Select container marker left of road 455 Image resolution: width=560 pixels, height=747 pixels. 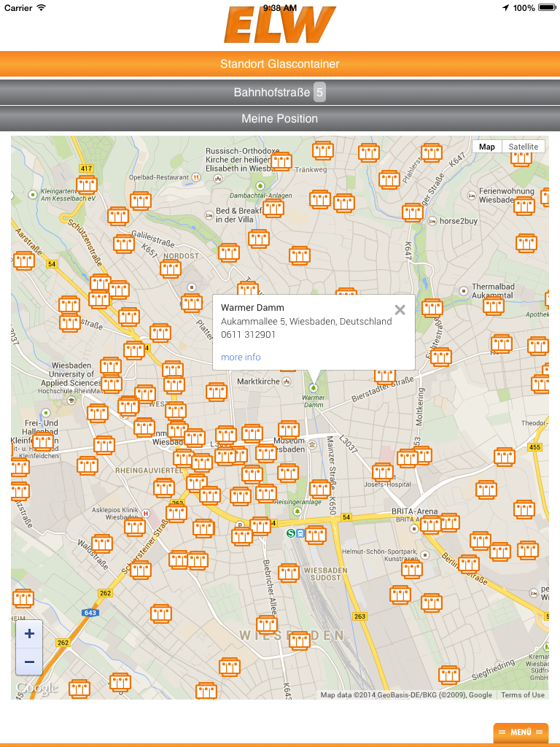505,457
